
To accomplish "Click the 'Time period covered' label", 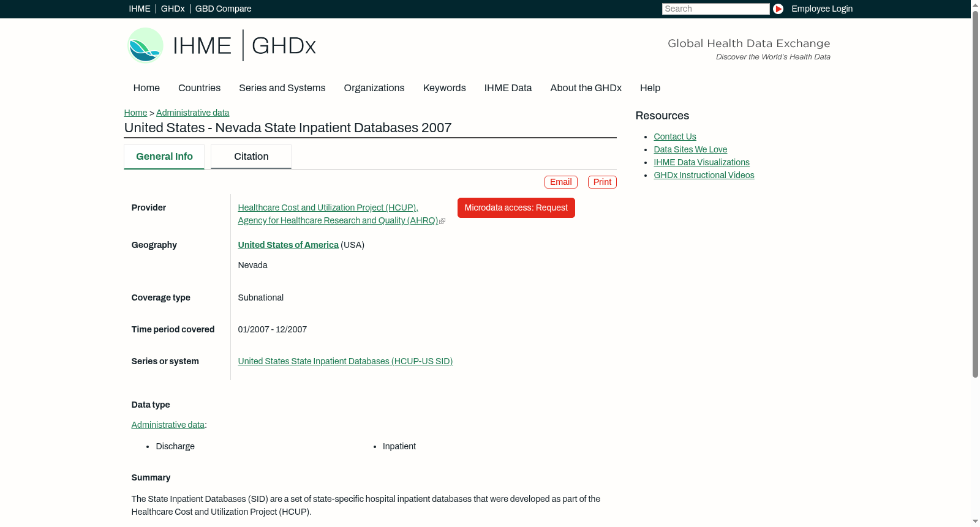I will 173,330.
